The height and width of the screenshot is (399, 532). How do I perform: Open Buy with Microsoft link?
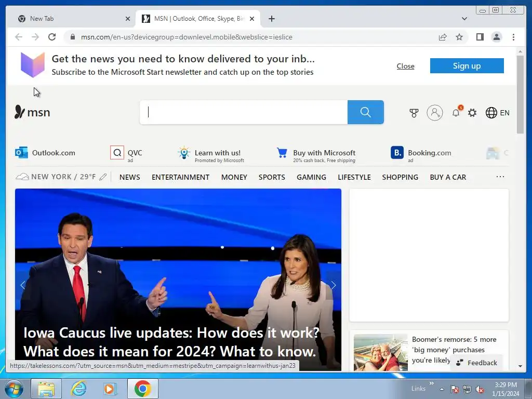(x=316, y=154)
